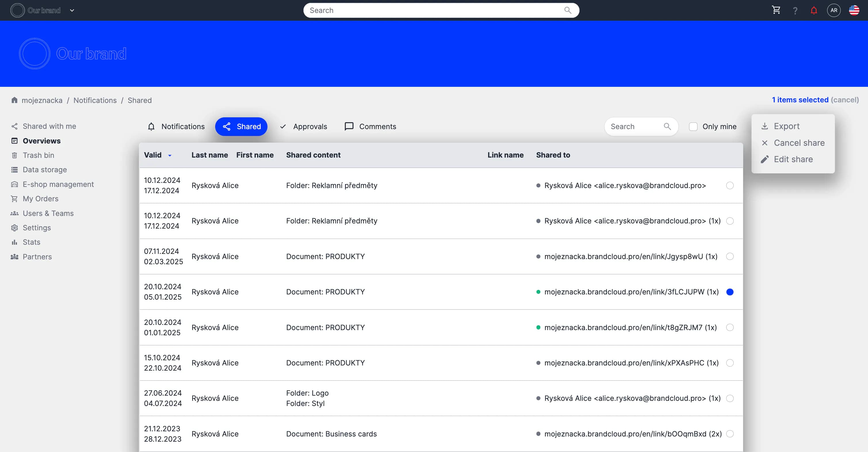868x452 pixels.
Task: Deselect the 3fLCJUPW link row radio
Action: 730,292
